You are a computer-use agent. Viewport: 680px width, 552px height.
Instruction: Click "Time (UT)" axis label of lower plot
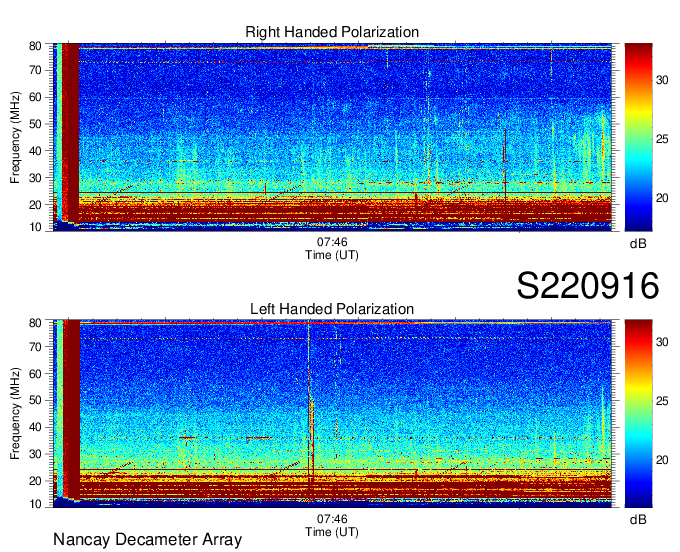point(332,532)
